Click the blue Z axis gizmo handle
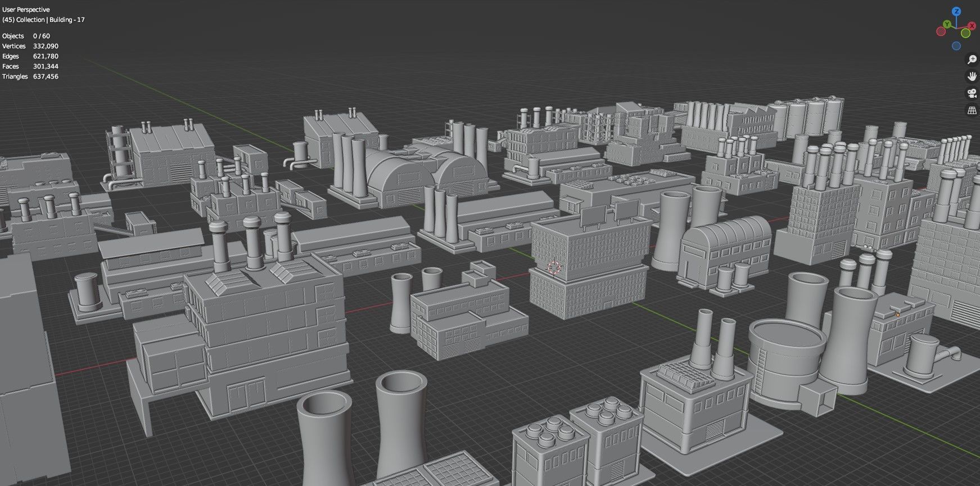The width and height of the screenshot is (980, 486). point(956,11)
